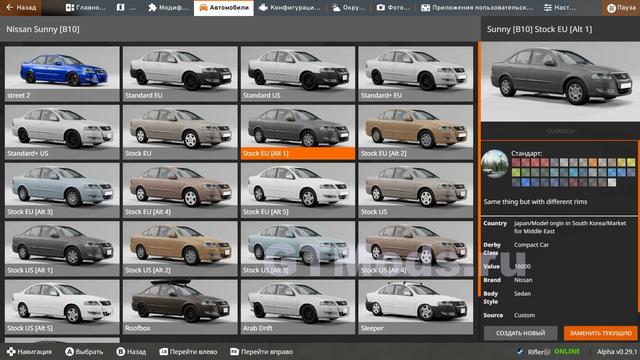640x360 pixels.
Task: Pick the lime-green paint swatch
Action: coord(516,173)
